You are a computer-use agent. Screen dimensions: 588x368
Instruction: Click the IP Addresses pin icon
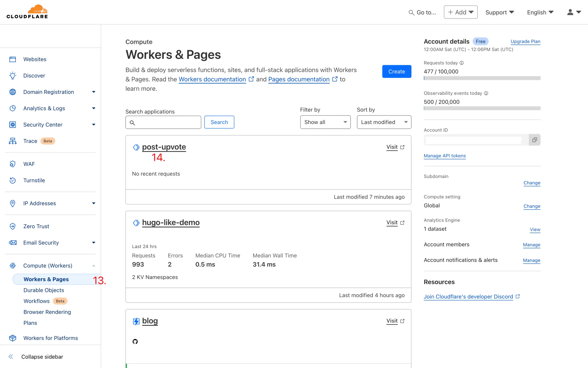click(x=13, y=203)
